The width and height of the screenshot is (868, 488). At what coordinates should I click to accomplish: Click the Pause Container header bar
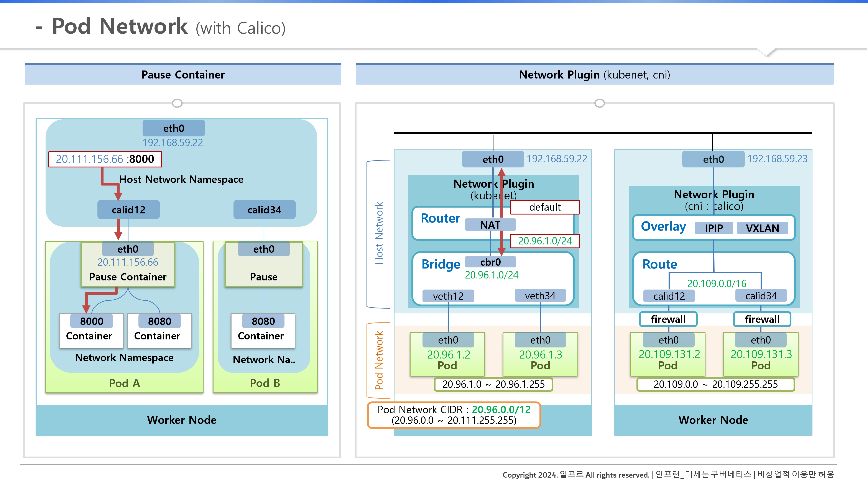coord(183,74)
